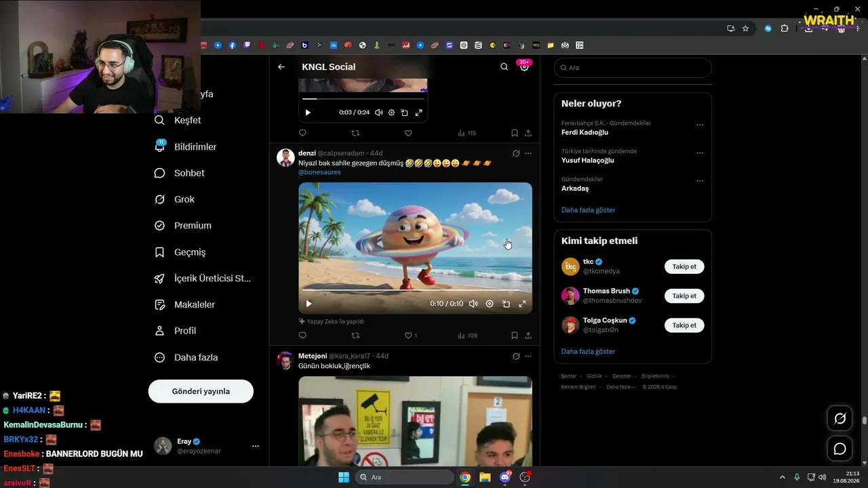This screenshot has width=868, height=488.
Task: Open denzi's profile avatar
Action: pos(285,157)
